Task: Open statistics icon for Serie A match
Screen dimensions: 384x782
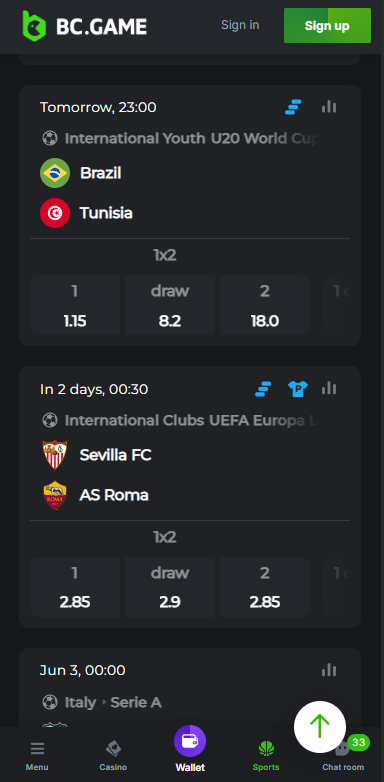Action: coord(329,670)
